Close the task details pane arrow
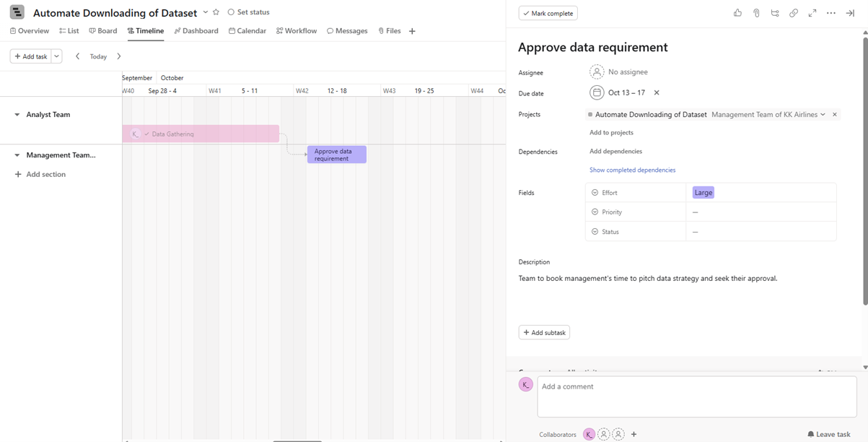Image resolution: width=868 pixels, height=442 pixels. click(850, 13)
